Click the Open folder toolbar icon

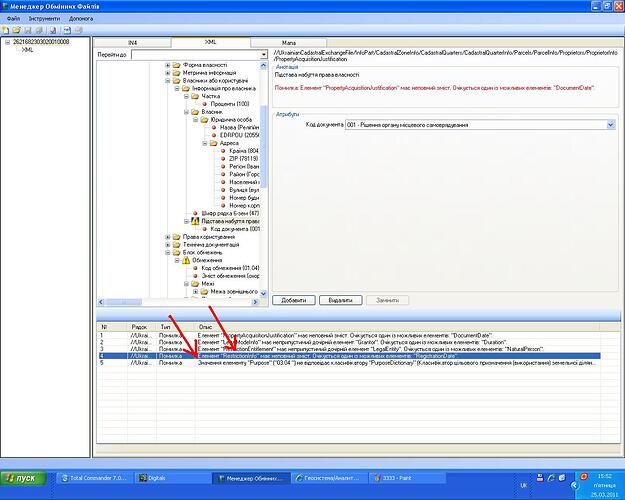click(x=16, y=30)
